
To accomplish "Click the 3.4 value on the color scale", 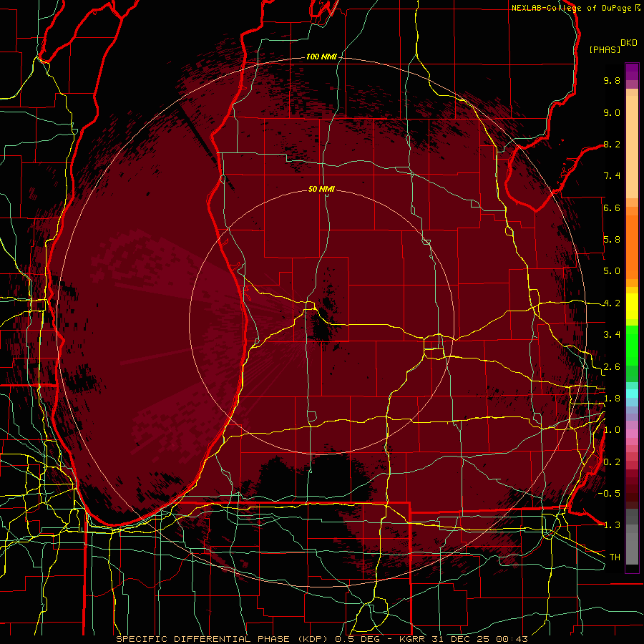I will [612, 335].
